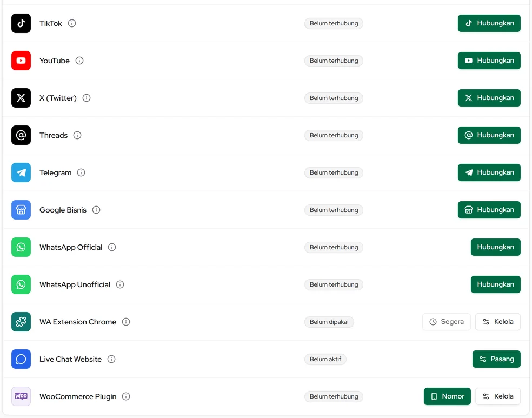Select the Google Bisnis label
Screen dimensions: 532x418
(x=63, y=210)
